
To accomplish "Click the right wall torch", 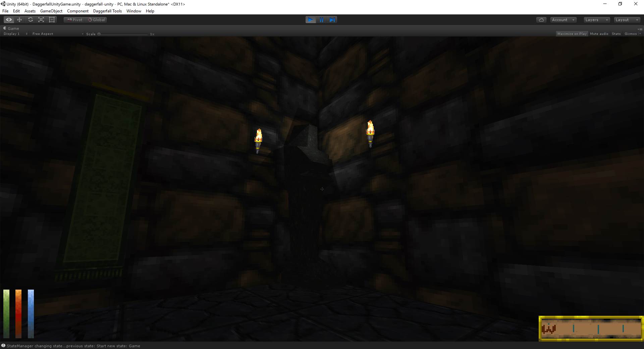I will pyautogui.click(x=370, y=134).
